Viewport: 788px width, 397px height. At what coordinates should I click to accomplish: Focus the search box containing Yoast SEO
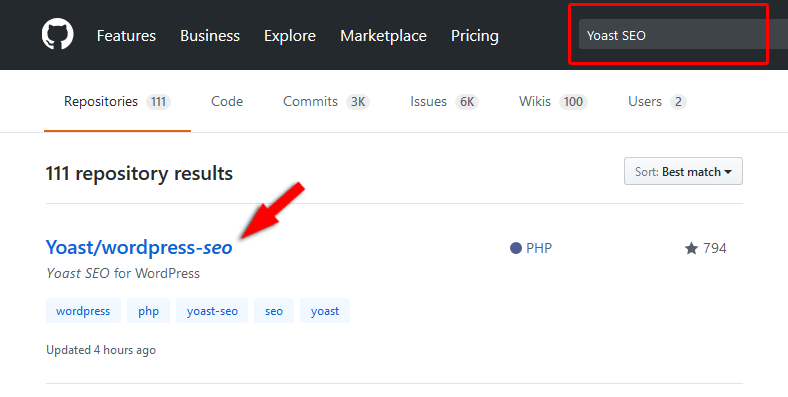pos(683,35)
